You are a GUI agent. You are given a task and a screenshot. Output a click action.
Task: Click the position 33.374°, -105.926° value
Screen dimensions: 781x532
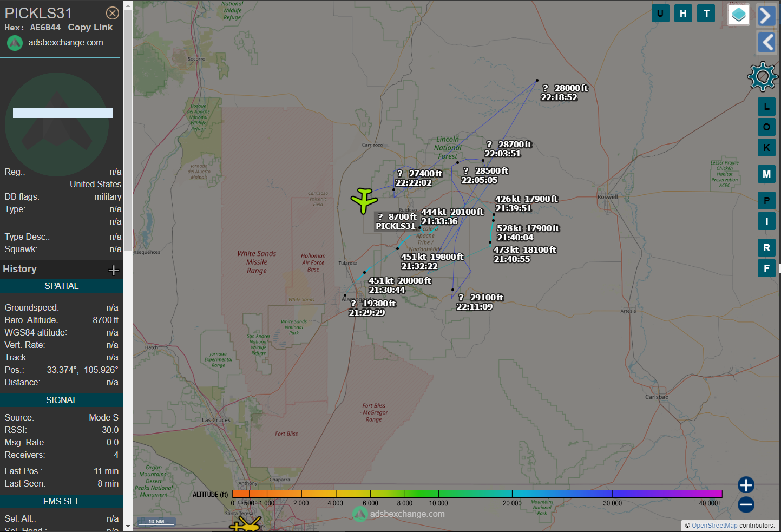click(x=82, y=370)
